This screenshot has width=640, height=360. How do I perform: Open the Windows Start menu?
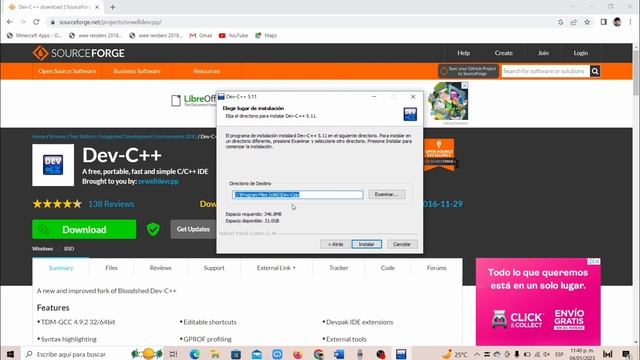[10, 354]
